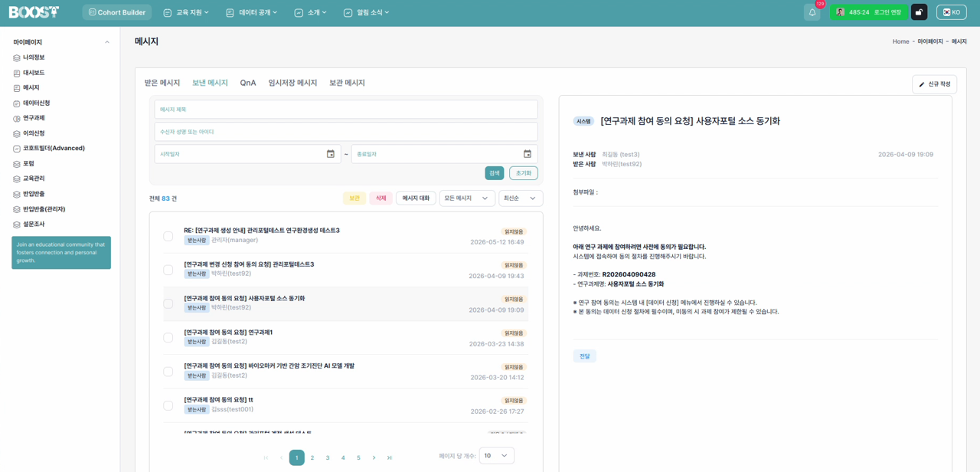Click the 코호트빌더(Advanced) sidebar icon
This screenshot has height=472, width=980.
[x=17, y=149]
